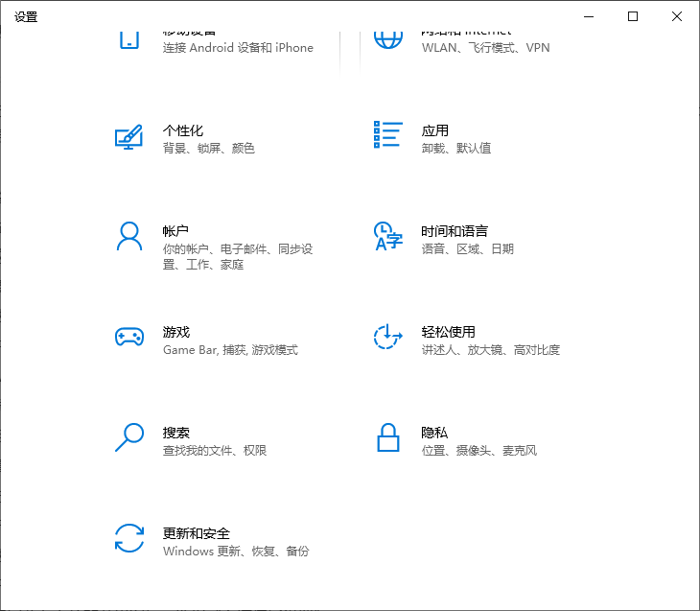The width and height of the screenshot is (700, 611).
Task: Click the text 位置、摄像头、麦克风
Action: coord(479,450)
